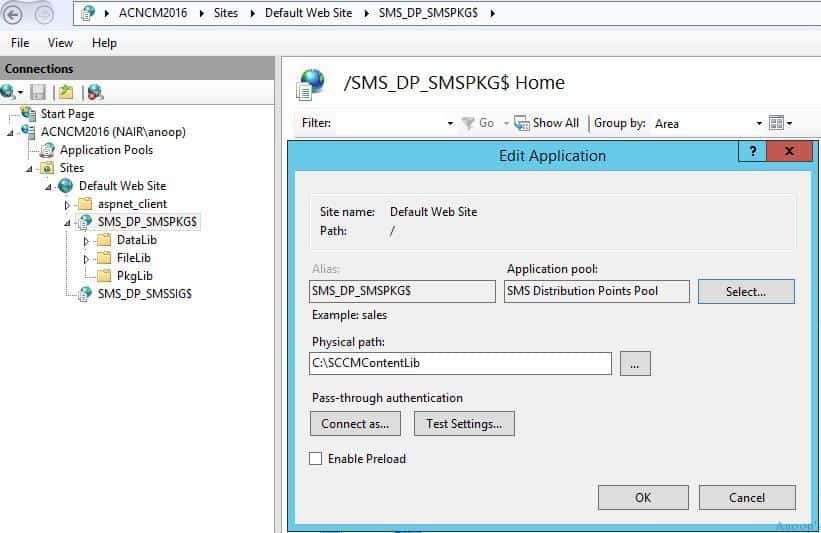Expand the aspnet_client node
Image resolution: width=821 pixels, height=533 pixels.
[67, 205]
